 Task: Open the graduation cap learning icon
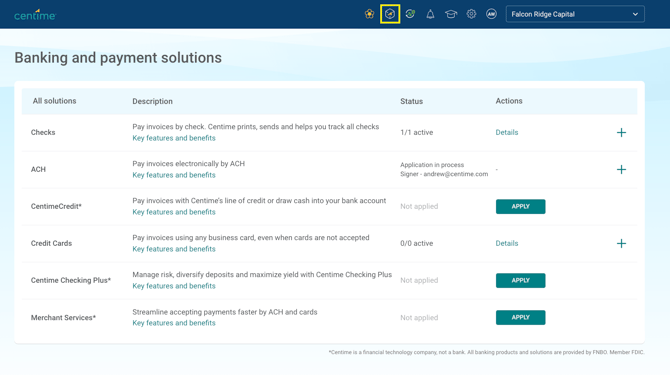click(451, 14)
